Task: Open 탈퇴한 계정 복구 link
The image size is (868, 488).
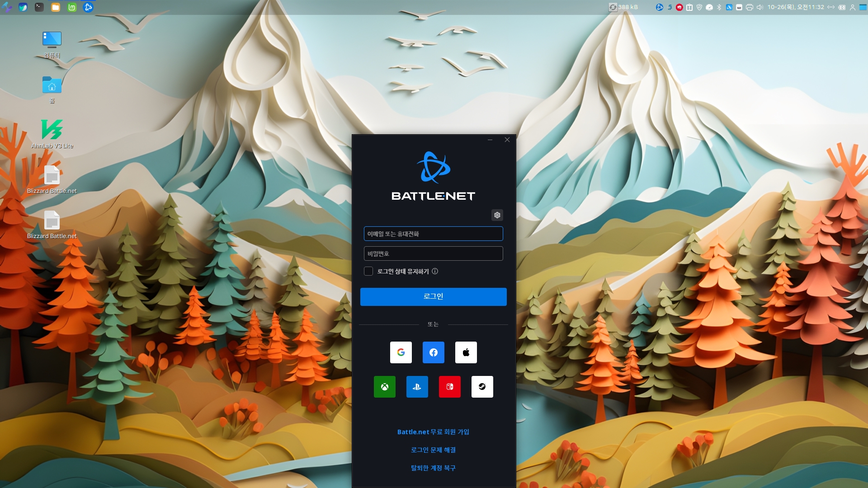Action: click(433, 468)
